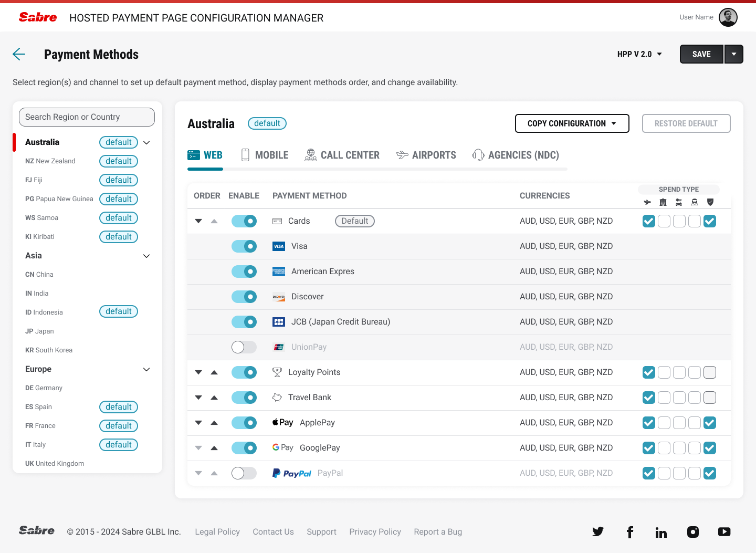Collapse the Asia region list
This screenshot has height=553, width=756.
click(x=147, y=256)
